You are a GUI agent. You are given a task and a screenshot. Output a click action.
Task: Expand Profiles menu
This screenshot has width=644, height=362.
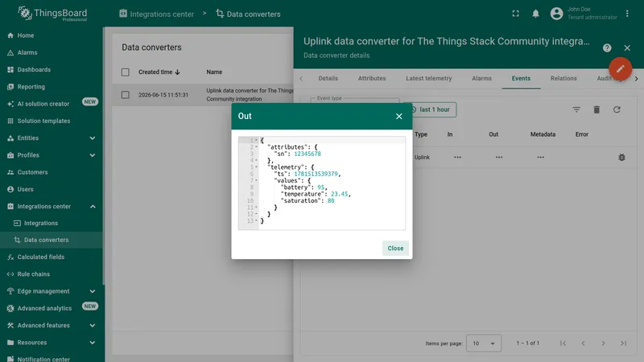(x=93, y=155)
